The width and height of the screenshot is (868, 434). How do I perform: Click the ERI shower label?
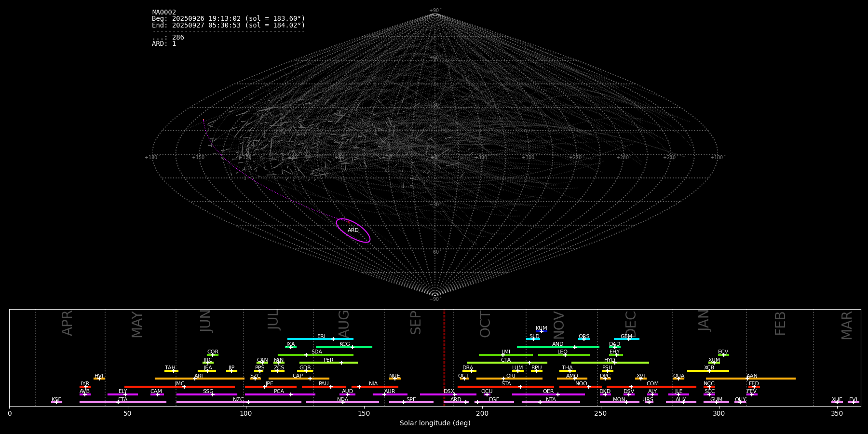pyautogui.click(x=321, y=337)
